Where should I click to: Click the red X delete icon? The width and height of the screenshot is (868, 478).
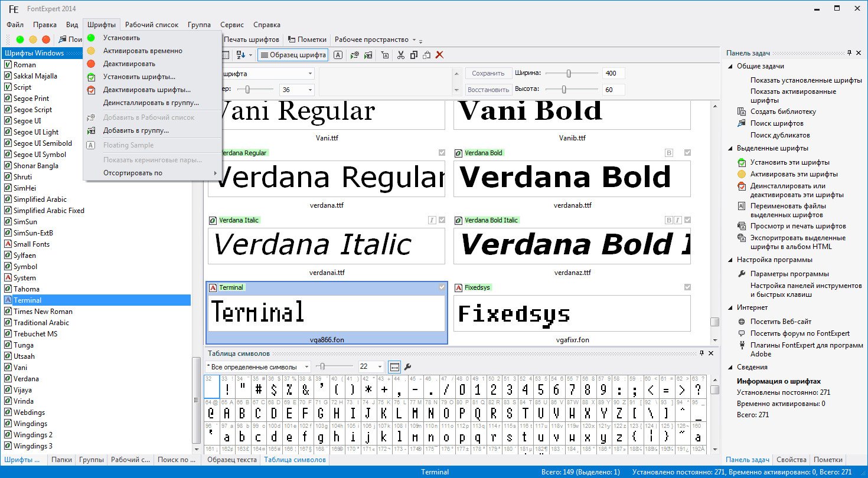[439, 55]
